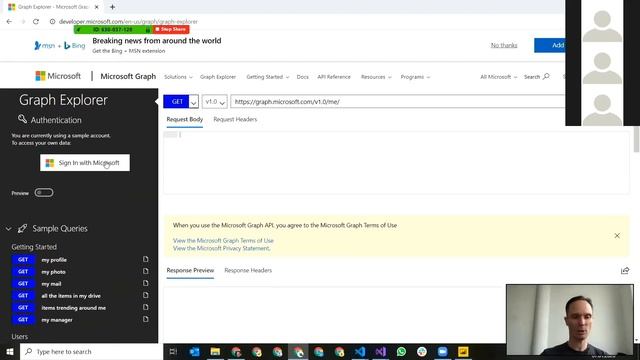Screen dimensions: 640x360
Task: Open a new browser tab
Action: click(112, 7)
